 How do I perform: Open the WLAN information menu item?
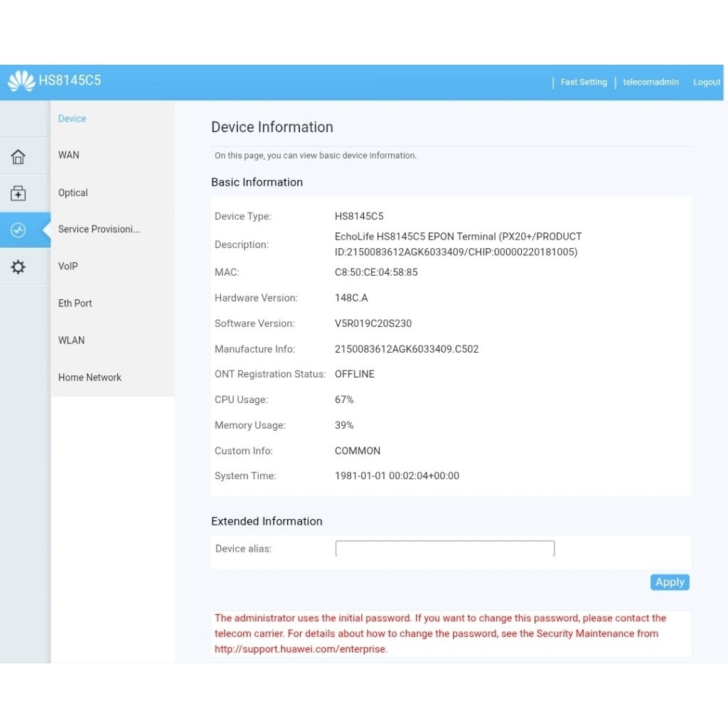coord(71,340)
